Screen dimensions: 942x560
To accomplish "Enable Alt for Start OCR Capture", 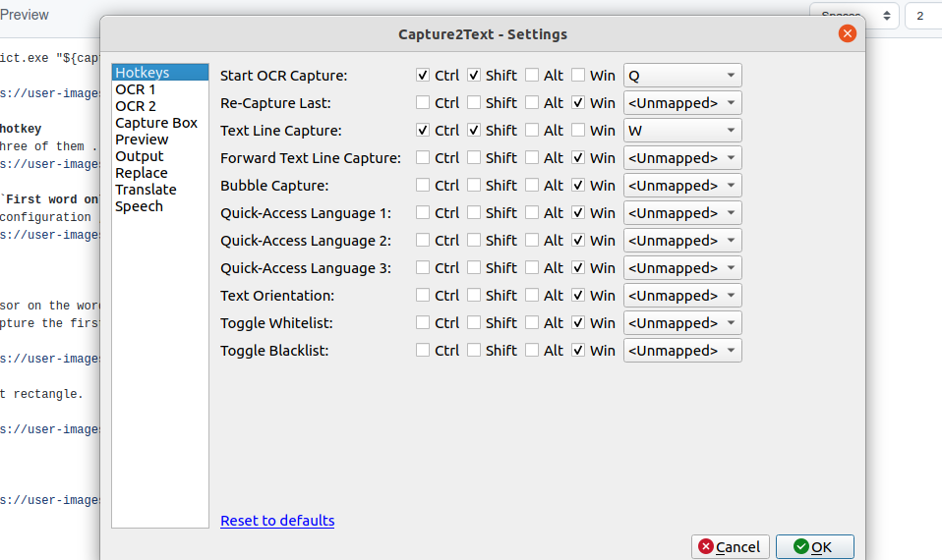I will coord(532,75).
